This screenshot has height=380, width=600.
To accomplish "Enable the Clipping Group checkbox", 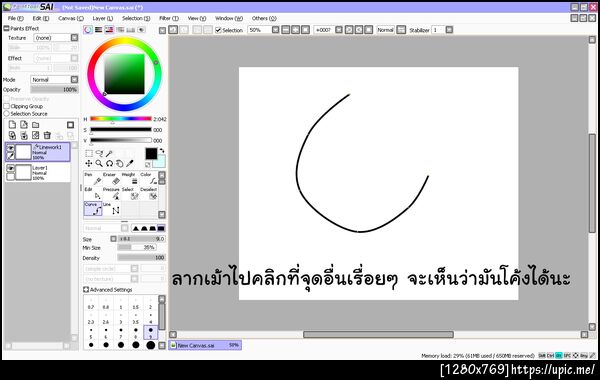I will click(x=7, y=106).
